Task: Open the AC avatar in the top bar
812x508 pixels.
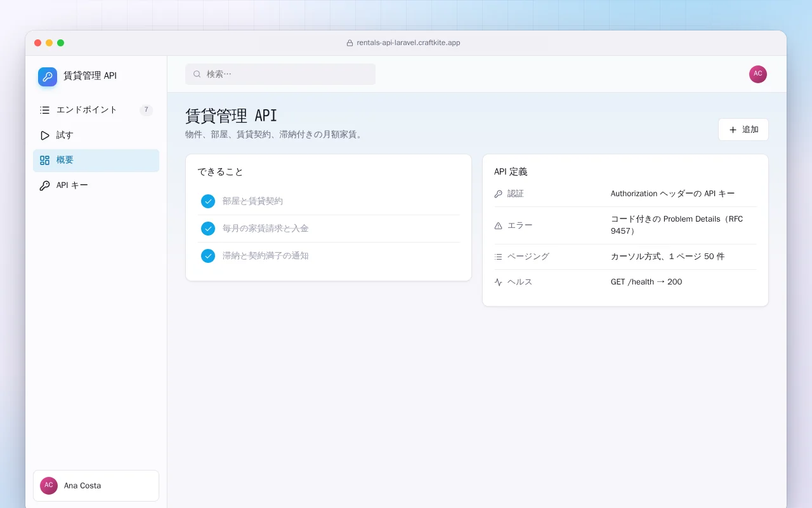Action: tap(758, 74)
